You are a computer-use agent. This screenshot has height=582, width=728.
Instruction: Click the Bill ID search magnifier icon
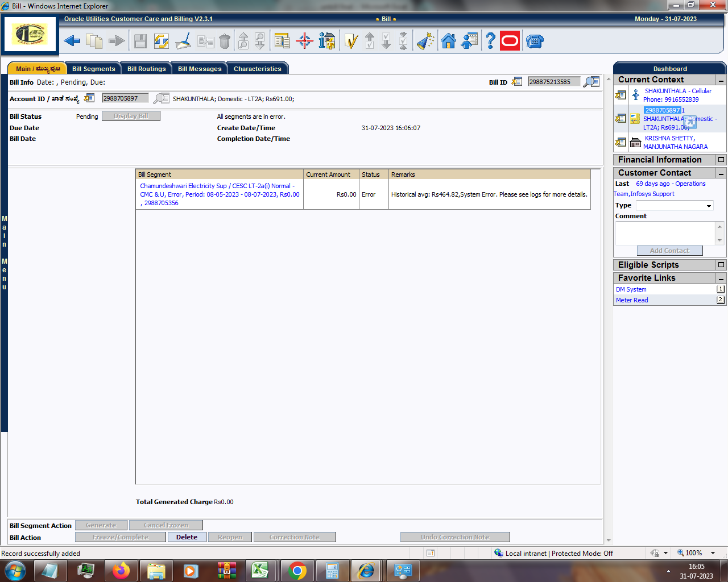point(591,82)
